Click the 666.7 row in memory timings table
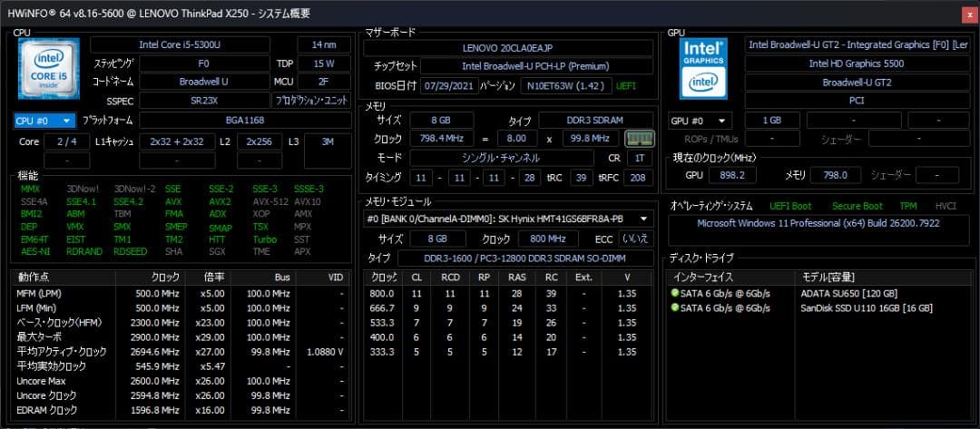The image size is (980, 429). click(508, 308)
